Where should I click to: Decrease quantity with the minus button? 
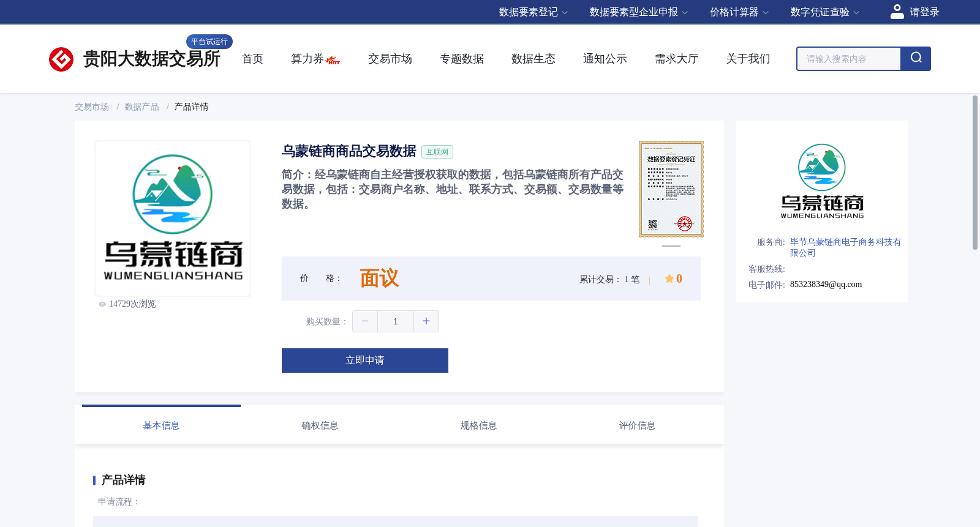click(365, 321)
